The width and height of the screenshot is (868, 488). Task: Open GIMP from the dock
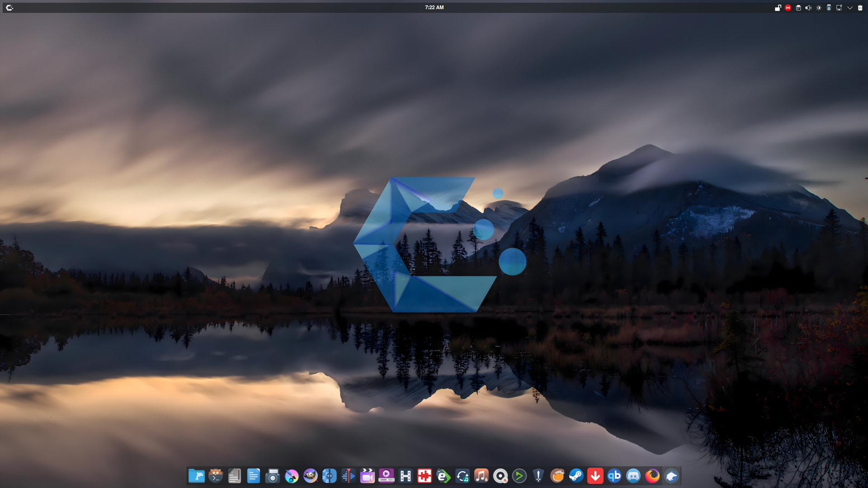[x=311, y=476]
